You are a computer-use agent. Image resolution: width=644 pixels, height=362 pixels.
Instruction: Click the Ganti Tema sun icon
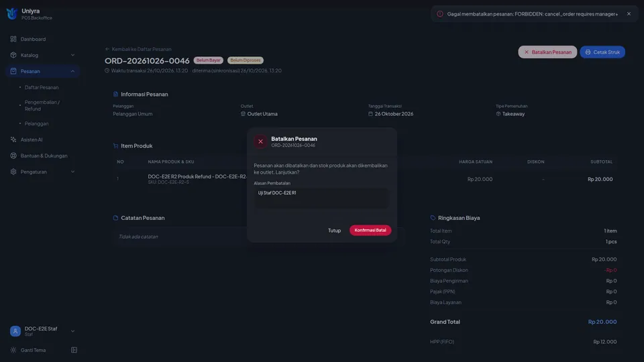click(x=13, y=350)
